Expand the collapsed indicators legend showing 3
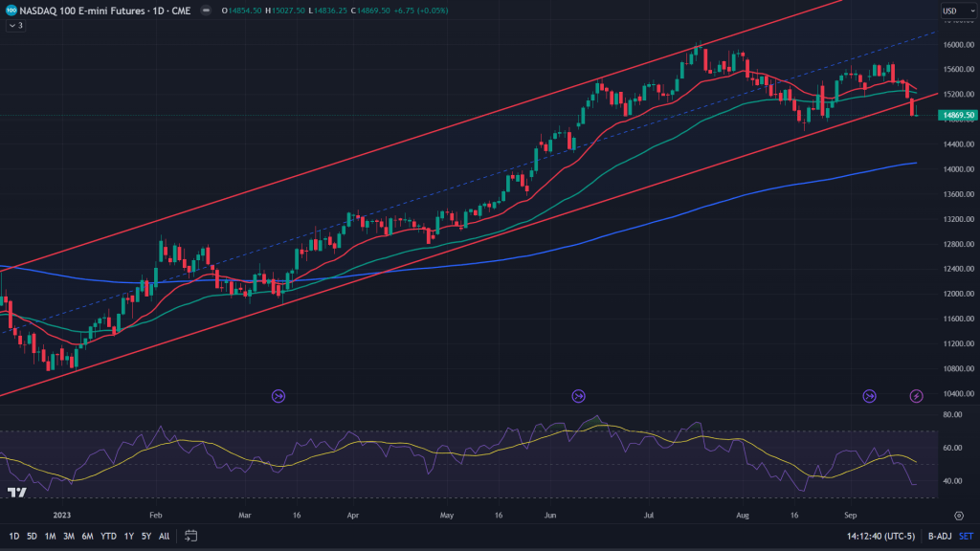 point(15,25)
